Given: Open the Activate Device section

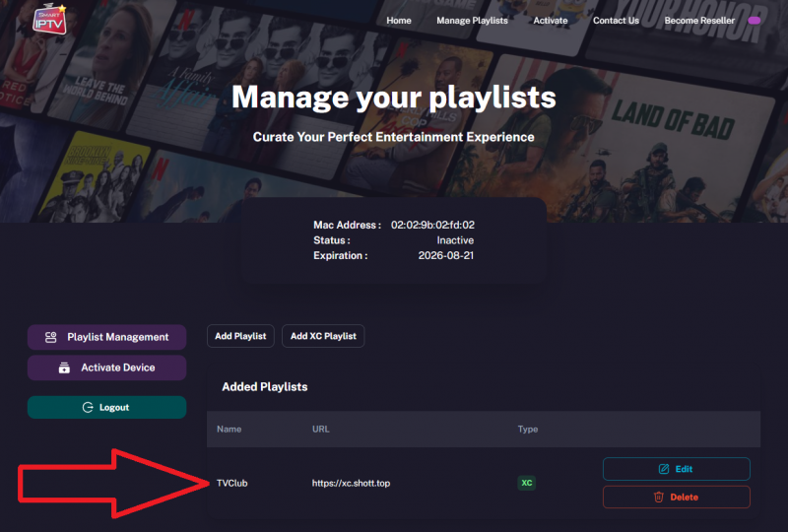Looking at the screenshot, I should pyautogui.click(x=106, y=367).
